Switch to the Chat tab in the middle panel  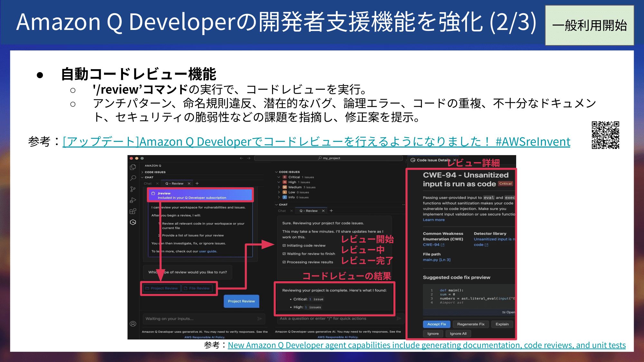pyautogui.click(x=282, y=211)
